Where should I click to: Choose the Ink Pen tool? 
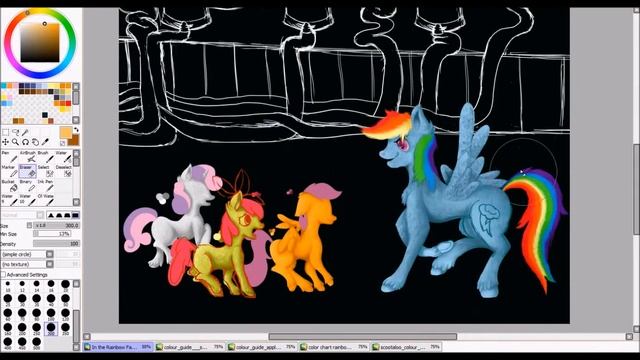(46, 186)
